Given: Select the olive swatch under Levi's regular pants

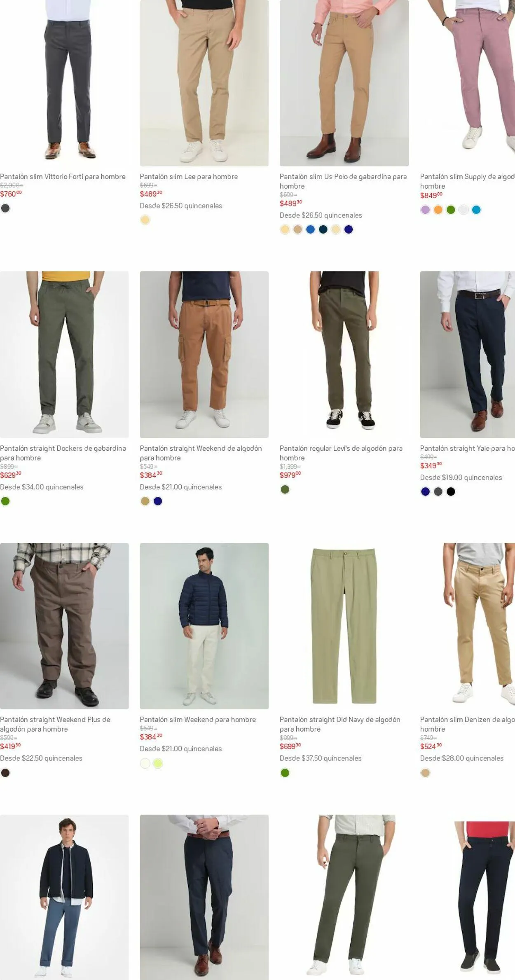Looking at the screenshot, I should 285,489.
